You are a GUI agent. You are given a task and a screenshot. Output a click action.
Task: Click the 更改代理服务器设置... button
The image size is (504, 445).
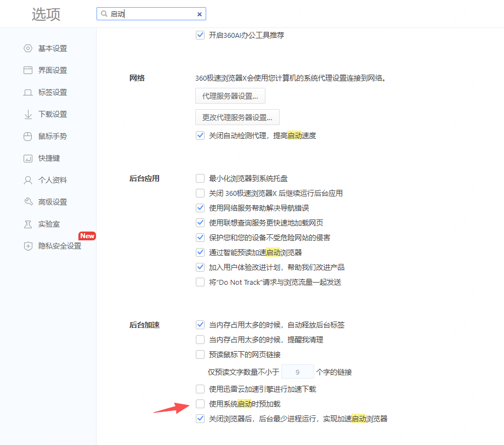click(237, 117)
